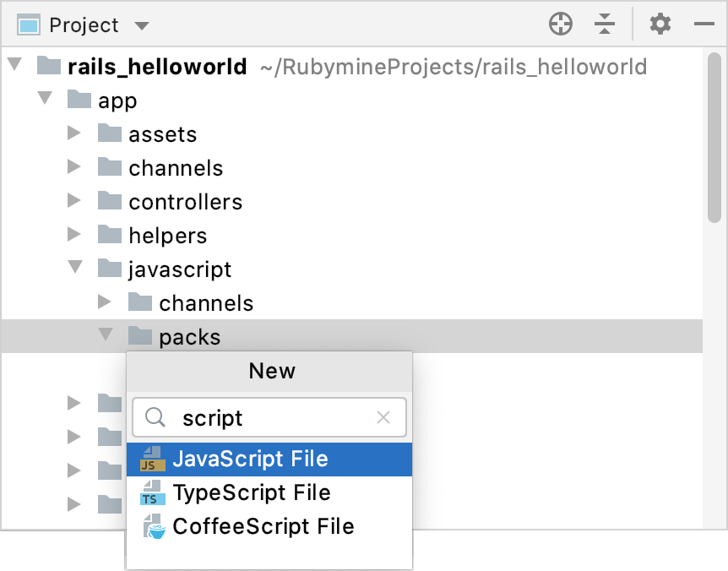Collapse the rails_helloworld project root
728x571 pixels.
click(x=14, y=66)
